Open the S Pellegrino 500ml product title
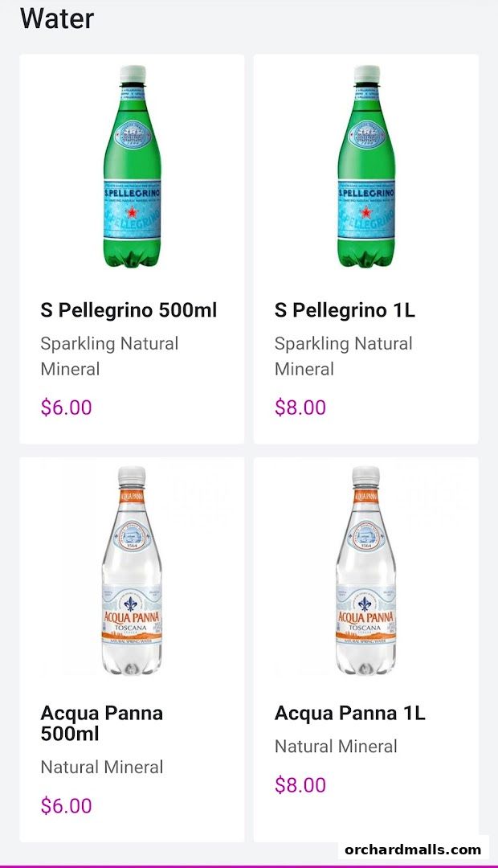The image size is (498, 868). (x=129, y=310)
